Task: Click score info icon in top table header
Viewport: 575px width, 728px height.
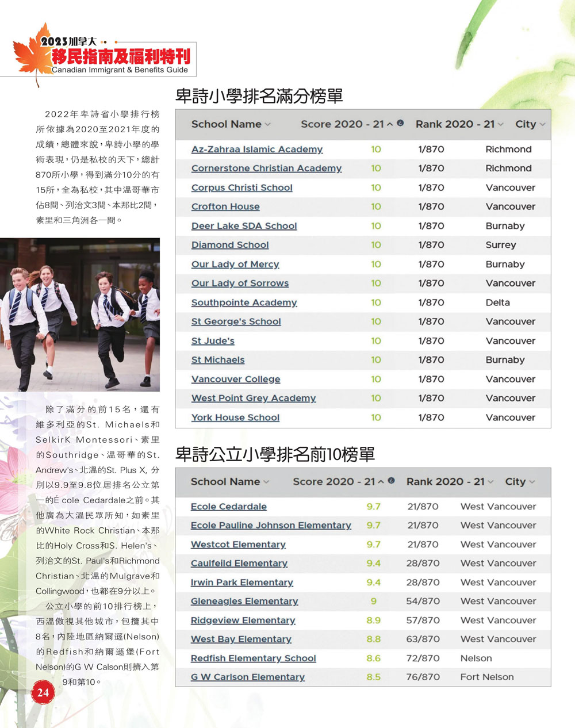Action: [x=400, y=123]
